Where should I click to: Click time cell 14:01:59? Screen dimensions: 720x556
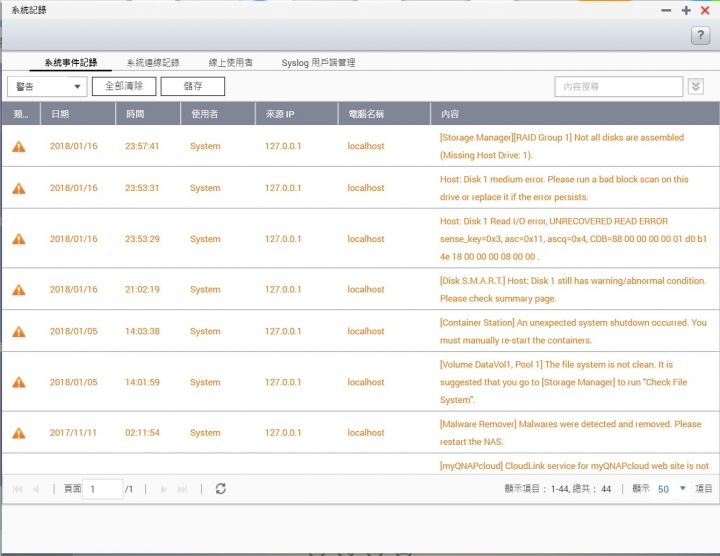142,382
